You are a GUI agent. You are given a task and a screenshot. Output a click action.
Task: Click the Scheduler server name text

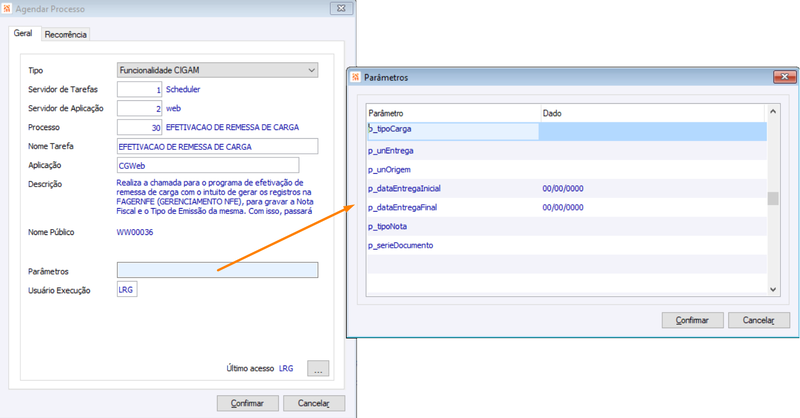pyautogui.click(x=183, y=89)
